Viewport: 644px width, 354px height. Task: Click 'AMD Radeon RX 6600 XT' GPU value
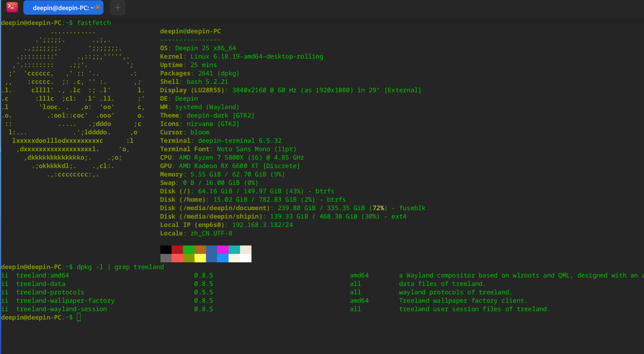tap(219, 166)
